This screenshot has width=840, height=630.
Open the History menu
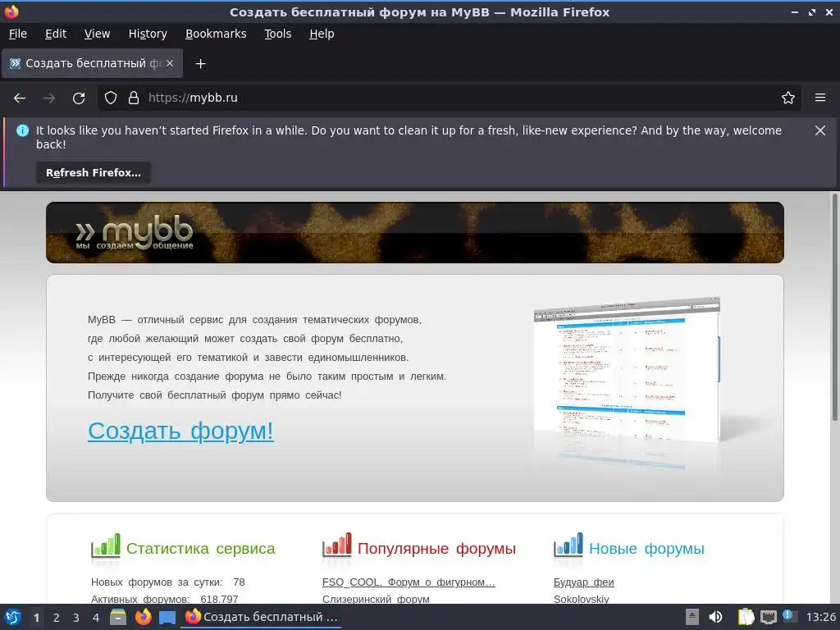[x=148, y=34]
